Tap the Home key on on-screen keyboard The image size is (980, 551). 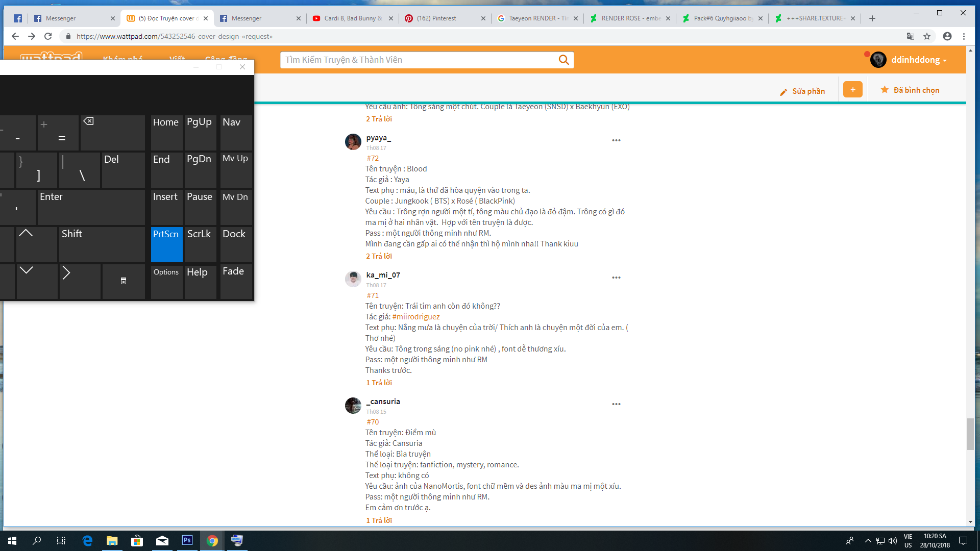[166, 132]
